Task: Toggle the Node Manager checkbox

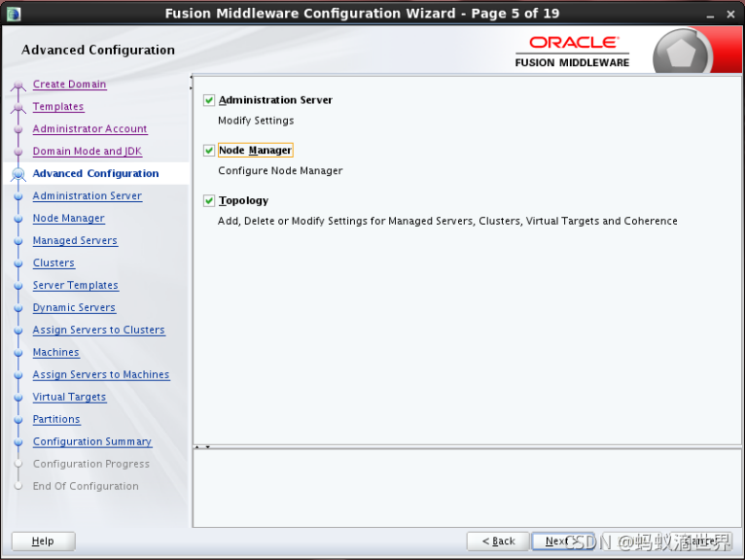Action: click(208, 151)
